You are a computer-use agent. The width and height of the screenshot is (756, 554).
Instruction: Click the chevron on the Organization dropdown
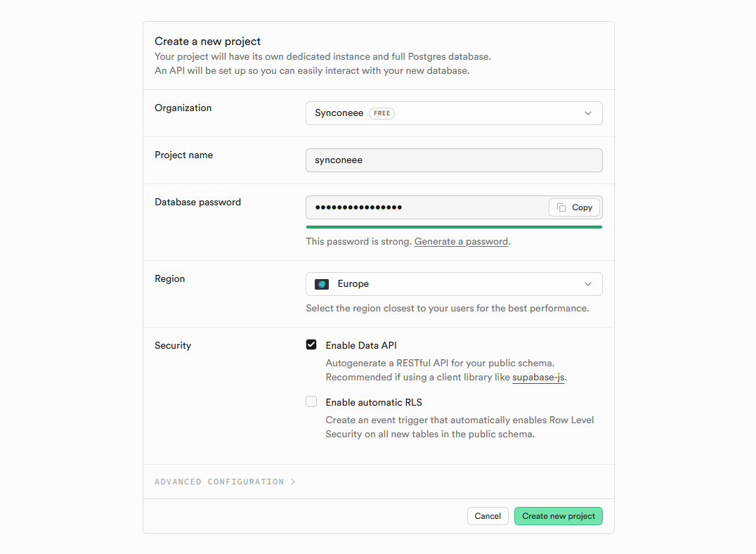[x=588, y=112]
